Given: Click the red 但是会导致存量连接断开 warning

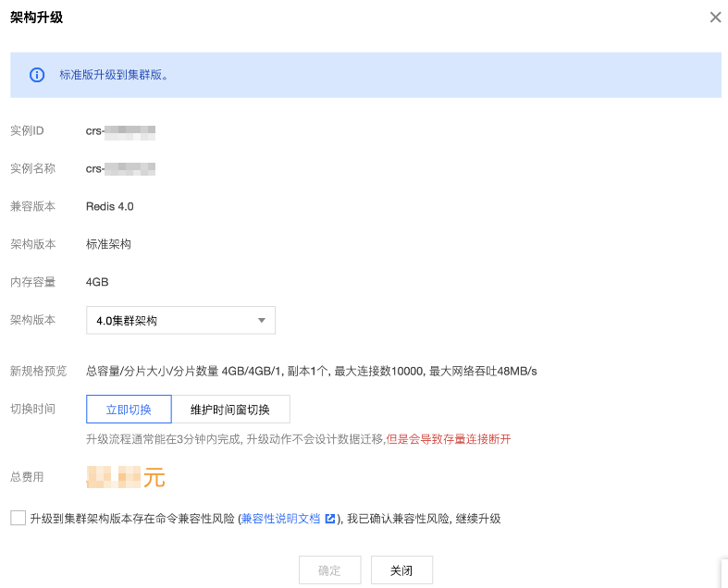Looking at the screenshot, I should tap(449, 439).
